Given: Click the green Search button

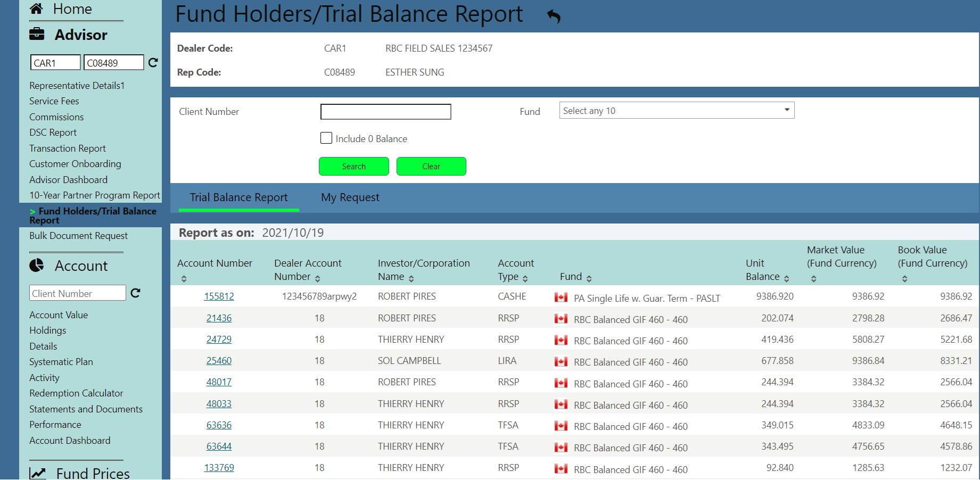Looking at the screenshot, I should [x=354, y=166].
